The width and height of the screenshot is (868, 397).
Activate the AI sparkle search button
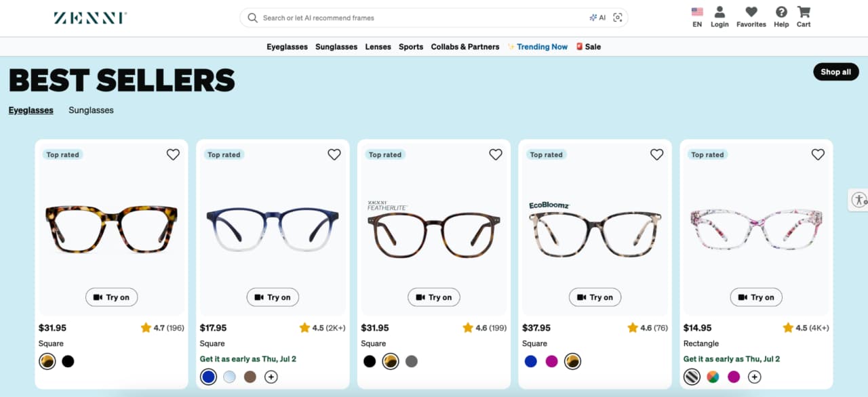click(x=597, y=18)
